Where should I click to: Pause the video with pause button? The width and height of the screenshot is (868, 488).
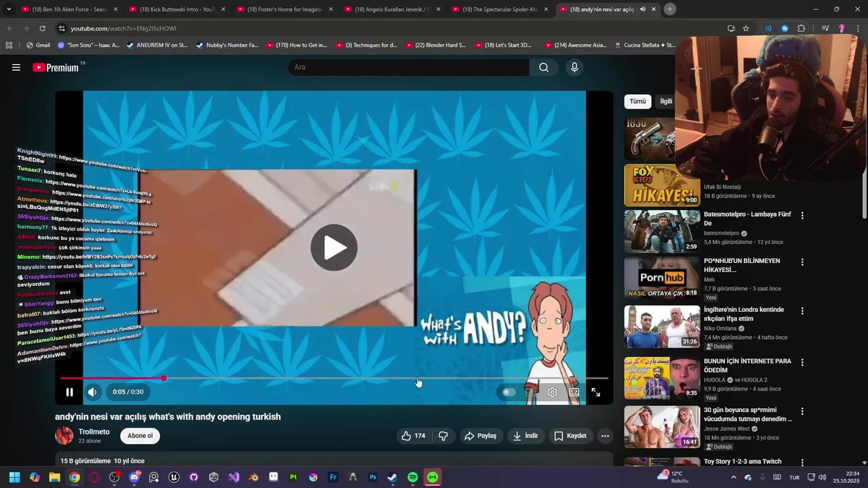tap(69, 392)
